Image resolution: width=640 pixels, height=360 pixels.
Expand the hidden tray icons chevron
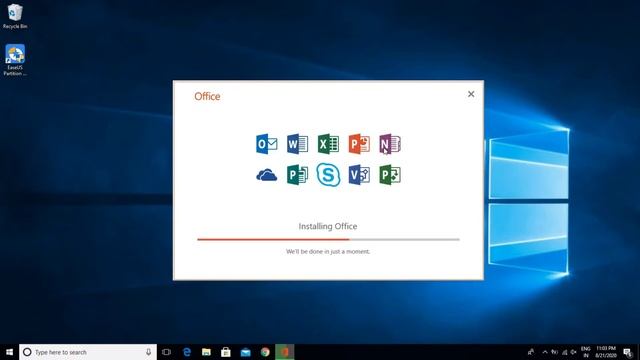pos(545,352)
